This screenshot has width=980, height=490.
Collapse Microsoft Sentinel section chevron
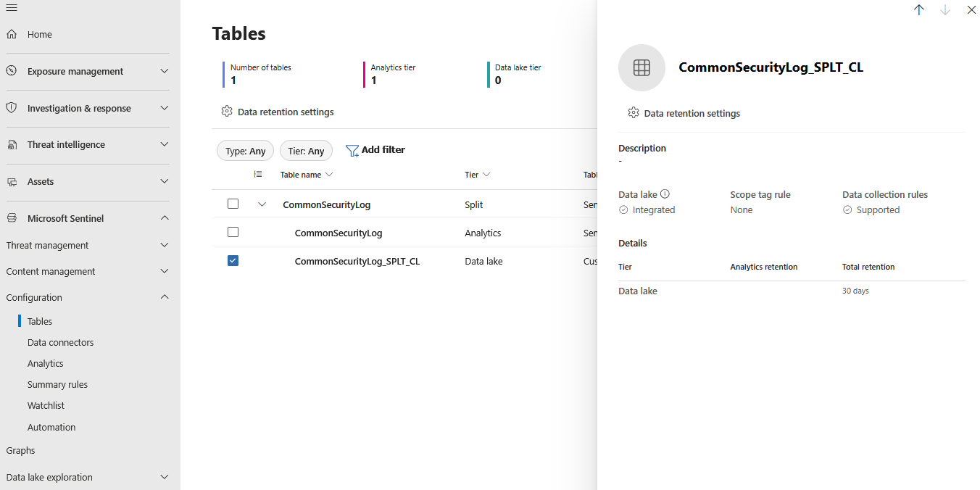[x=165, y=218]
